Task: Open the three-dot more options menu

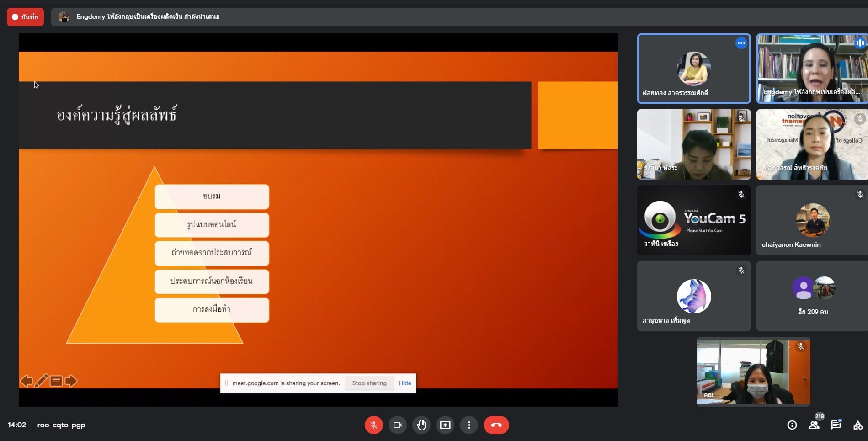Action: tap(469, 425)
